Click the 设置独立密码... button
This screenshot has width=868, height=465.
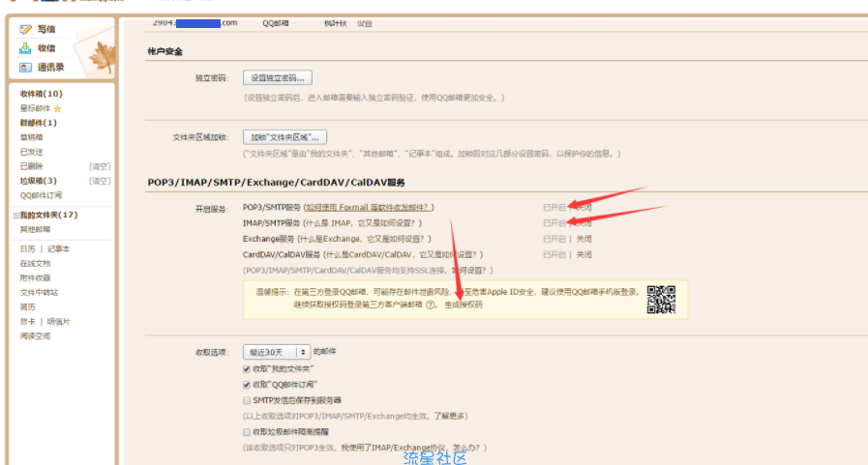click(x=278, y=78)
